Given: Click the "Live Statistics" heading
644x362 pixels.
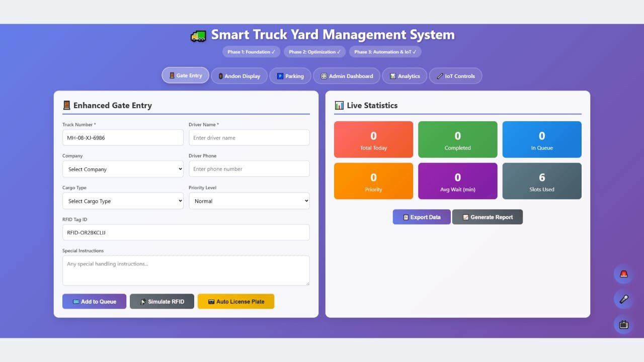Looking at the screenshot, I should pyautogui.click(x=366, y=105).
